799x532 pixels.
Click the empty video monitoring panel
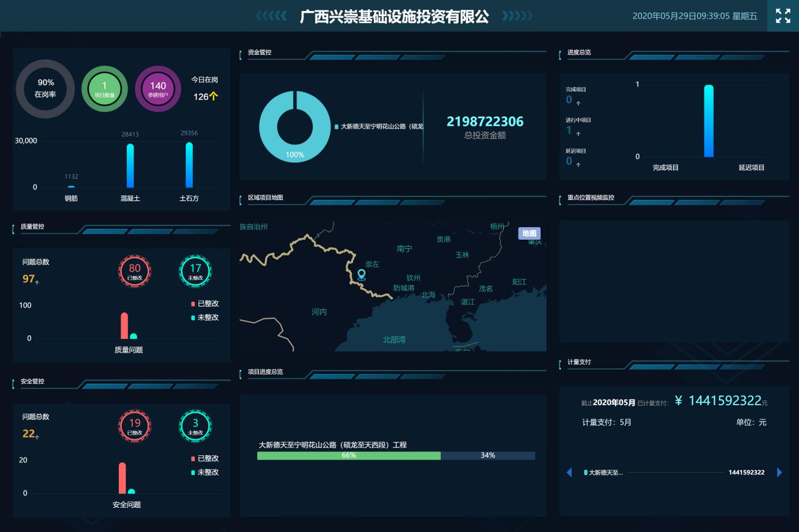coord(674,281)
